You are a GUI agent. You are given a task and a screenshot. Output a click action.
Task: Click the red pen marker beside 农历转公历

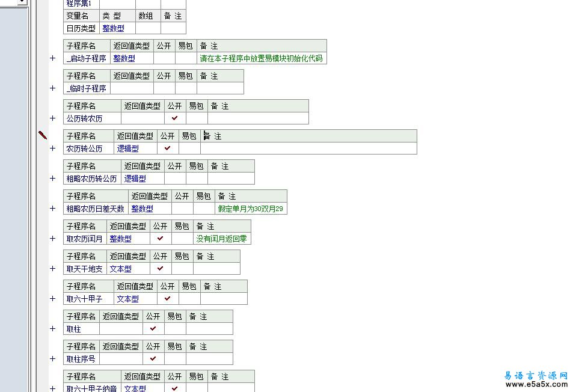point(43,135)
